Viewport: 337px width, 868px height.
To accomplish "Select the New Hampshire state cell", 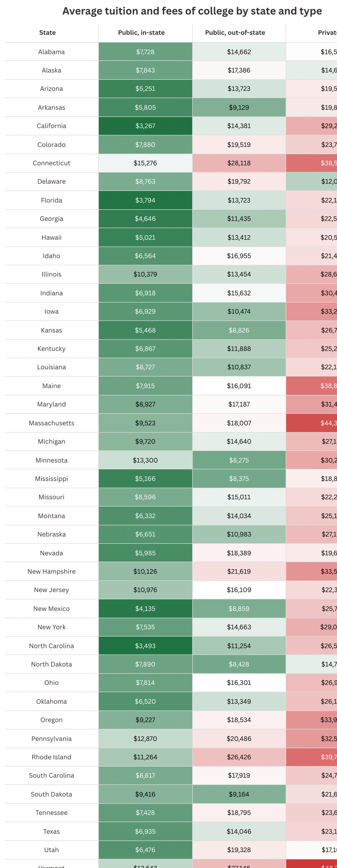I will pyautogui.click(x=51, y=571).
